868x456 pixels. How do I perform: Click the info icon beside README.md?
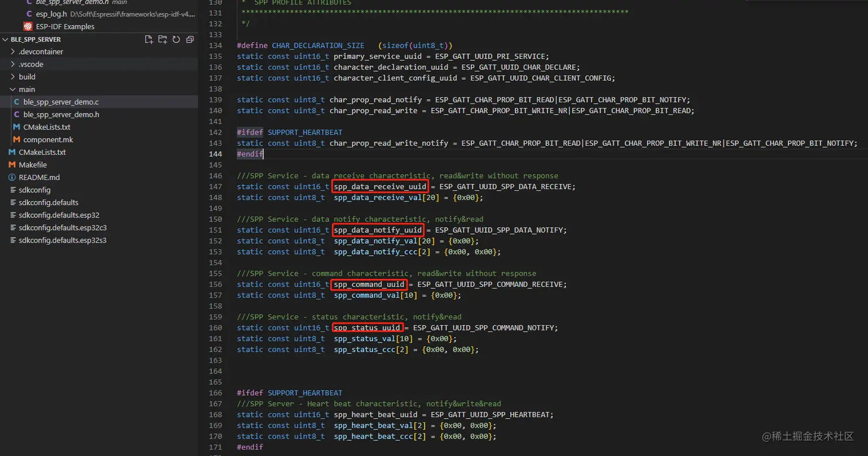12,177
